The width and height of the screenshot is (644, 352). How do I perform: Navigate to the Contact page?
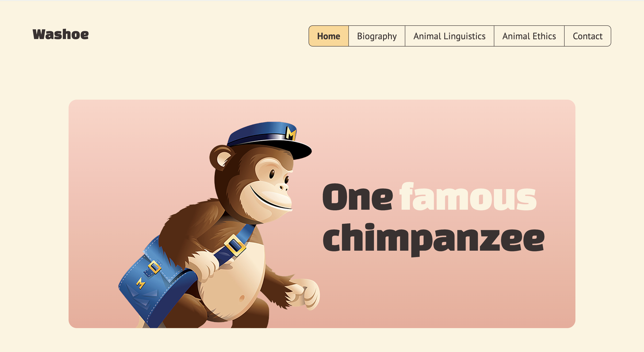pos(588,36)
